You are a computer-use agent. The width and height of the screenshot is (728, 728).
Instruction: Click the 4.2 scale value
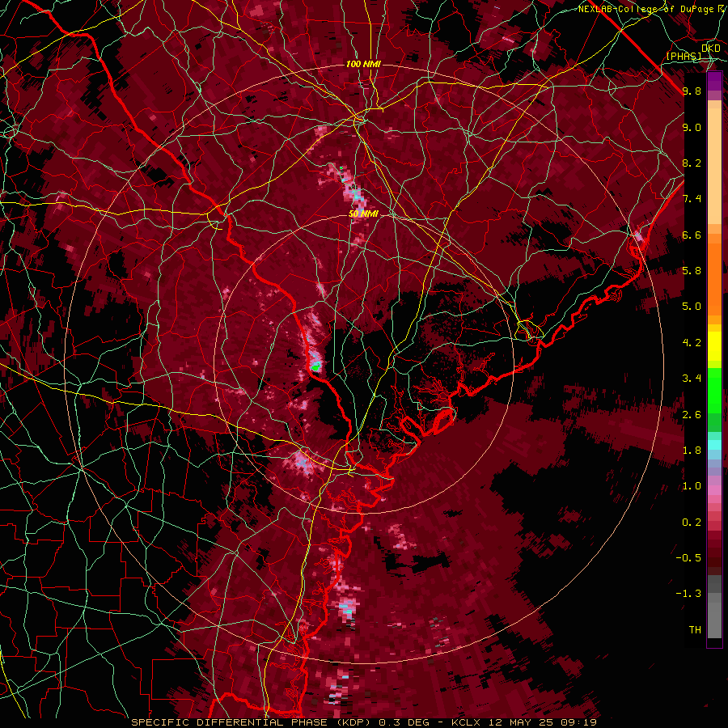tap(692, 343)
